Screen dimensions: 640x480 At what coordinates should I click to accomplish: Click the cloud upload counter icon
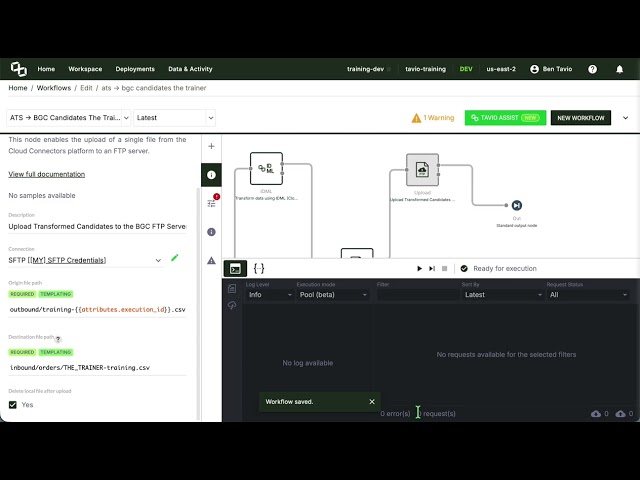point(620,413)
